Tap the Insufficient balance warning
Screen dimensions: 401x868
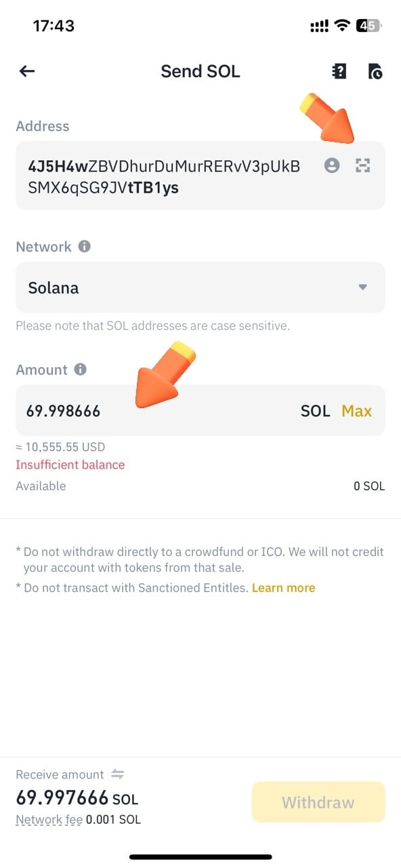click(x=70, y=465)
